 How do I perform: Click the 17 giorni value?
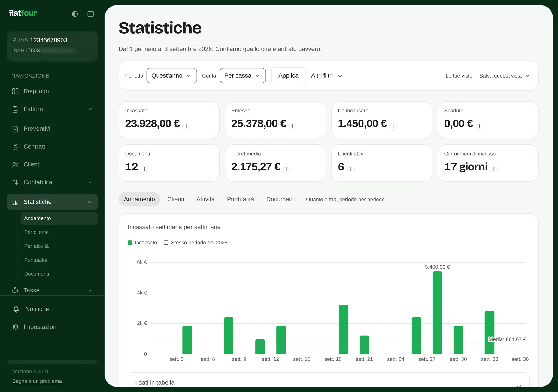coord(466,167)
